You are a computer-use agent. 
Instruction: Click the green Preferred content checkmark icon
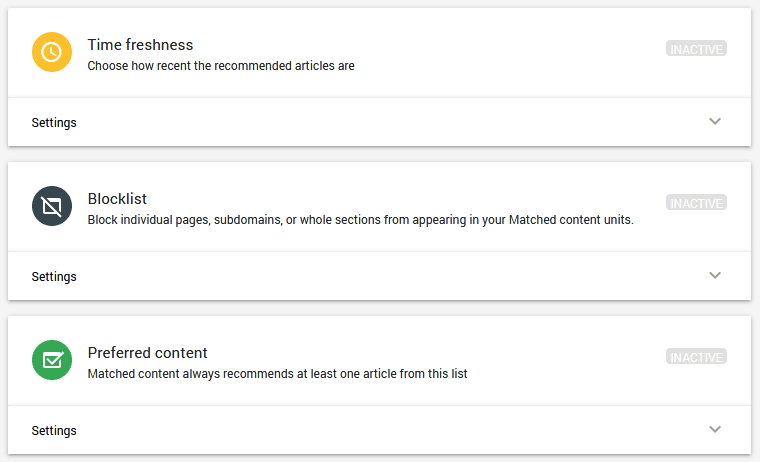(x=52, y=360)
